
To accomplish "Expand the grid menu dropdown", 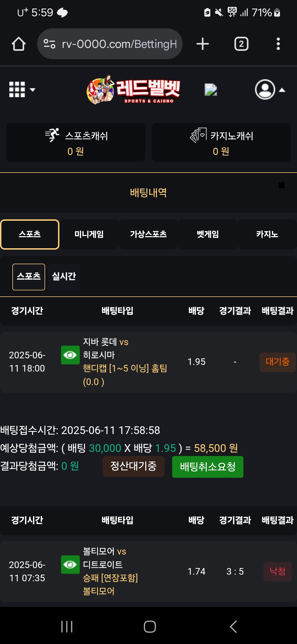I will coord(22,89).
